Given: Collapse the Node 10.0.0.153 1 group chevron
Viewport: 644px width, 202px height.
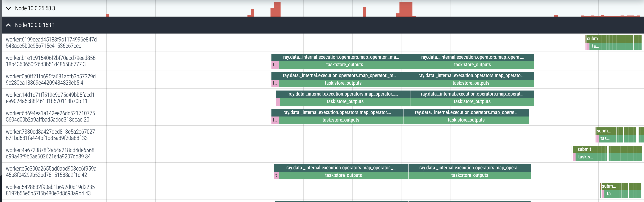Looking at the screenshot, I should click(8, 25).
